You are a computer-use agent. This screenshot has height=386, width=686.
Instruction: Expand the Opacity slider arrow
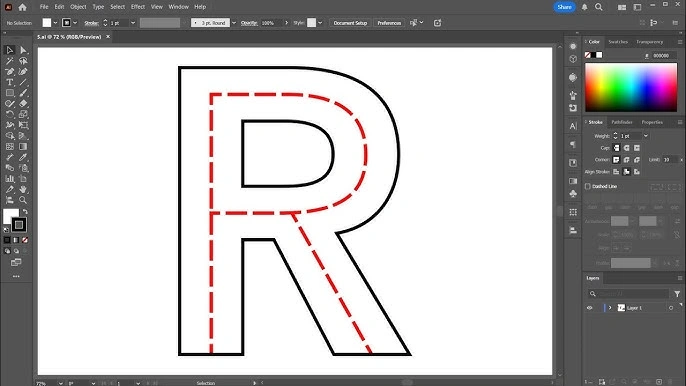[287, 23]
